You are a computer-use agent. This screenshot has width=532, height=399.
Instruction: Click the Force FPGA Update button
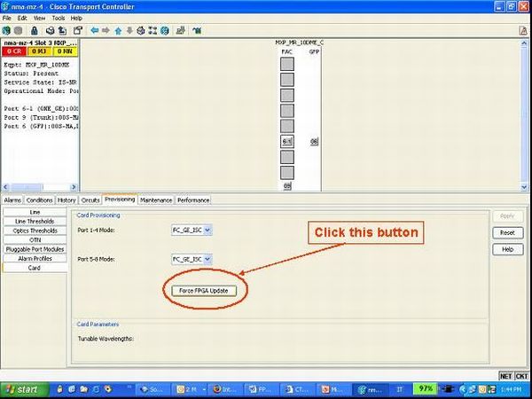point(204,291)
